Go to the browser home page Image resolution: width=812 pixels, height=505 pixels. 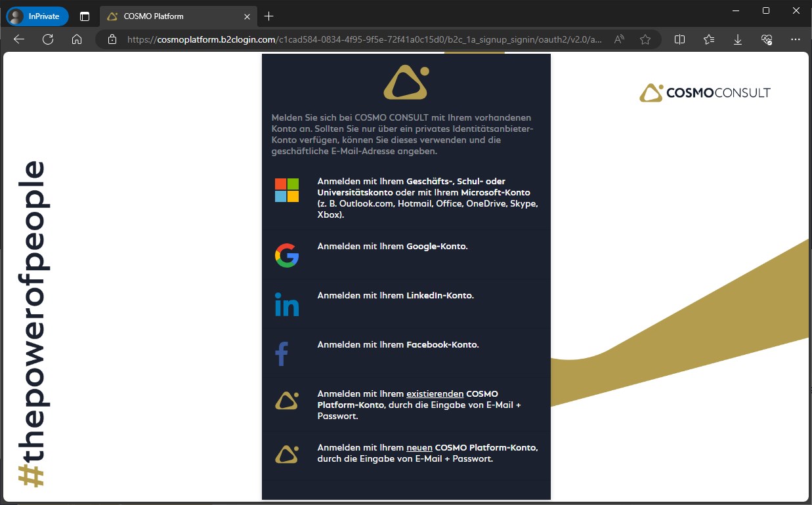coord(77,39)
